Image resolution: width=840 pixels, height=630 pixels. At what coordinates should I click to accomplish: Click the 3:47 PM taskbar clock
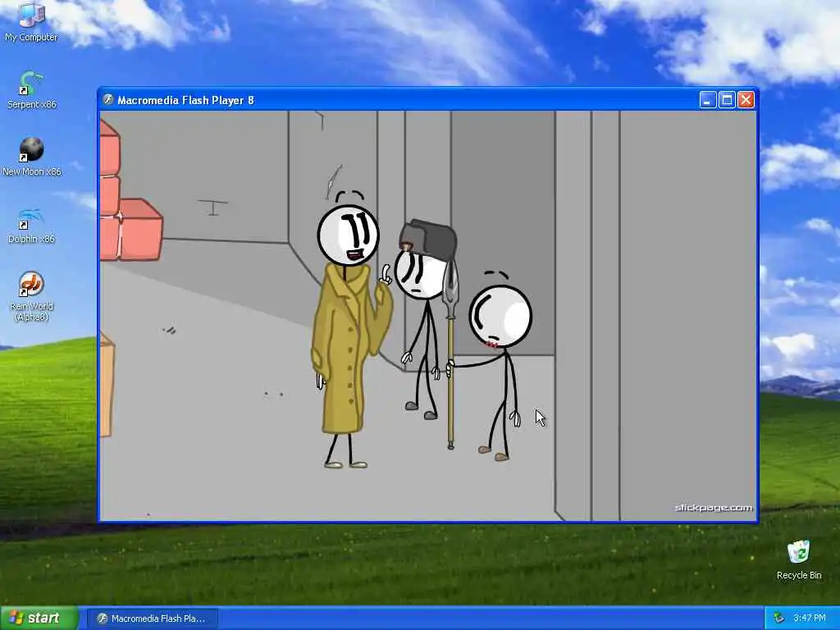click(810, 619)
